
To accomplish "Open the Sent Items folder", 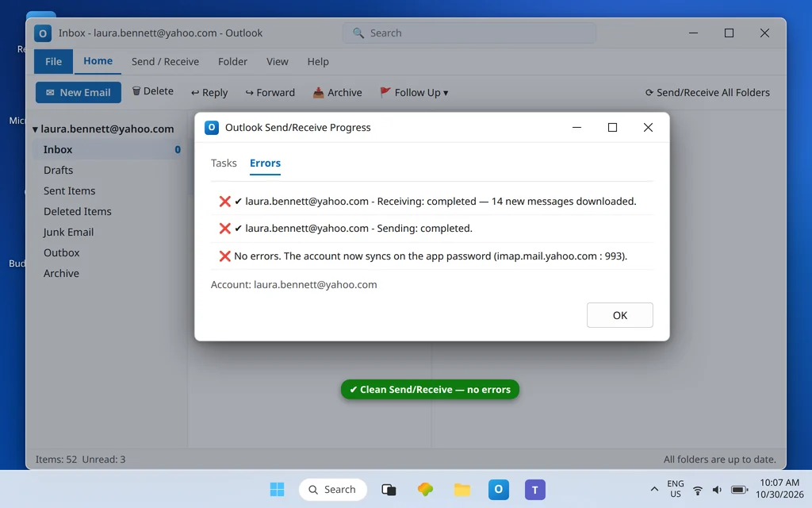I will (70, 190).
